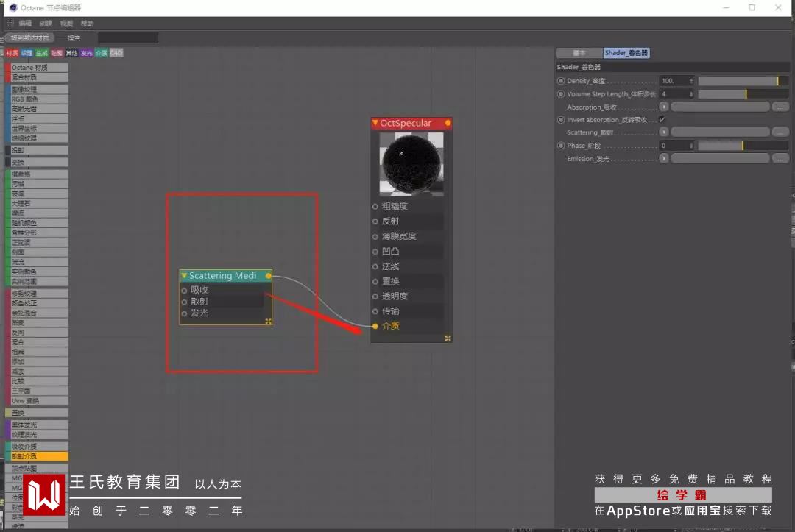Click the get active material button
795x532 pixels.
(x=30, y=38)
